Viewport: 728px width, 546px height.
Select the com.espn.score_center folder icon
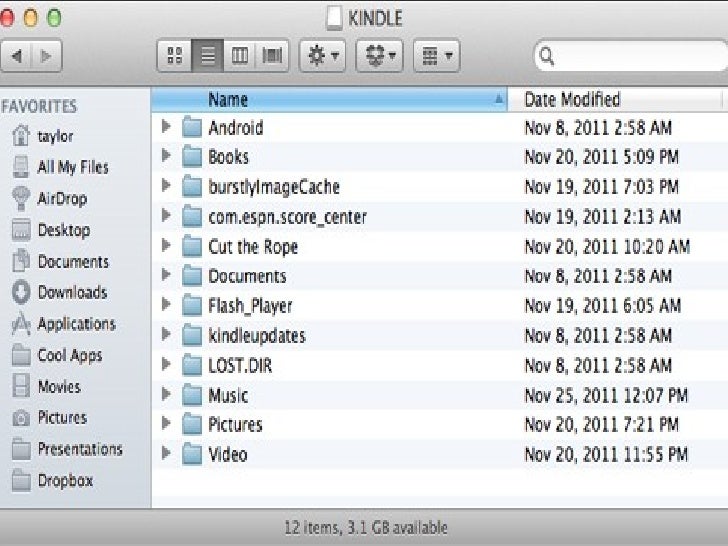[x=192, y=216]
